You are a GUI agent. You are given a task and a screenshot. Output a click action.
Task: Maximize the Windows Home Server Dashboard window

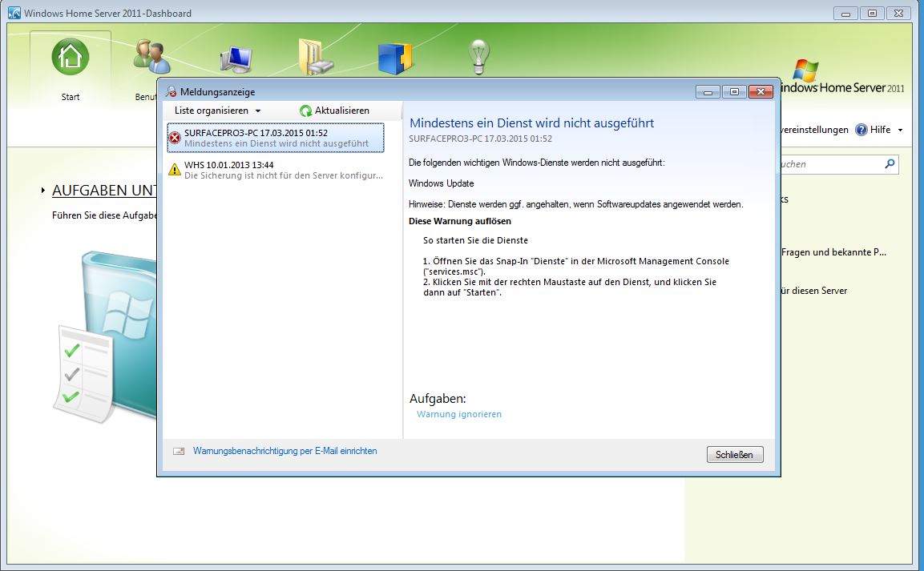(x=872, y=13)
